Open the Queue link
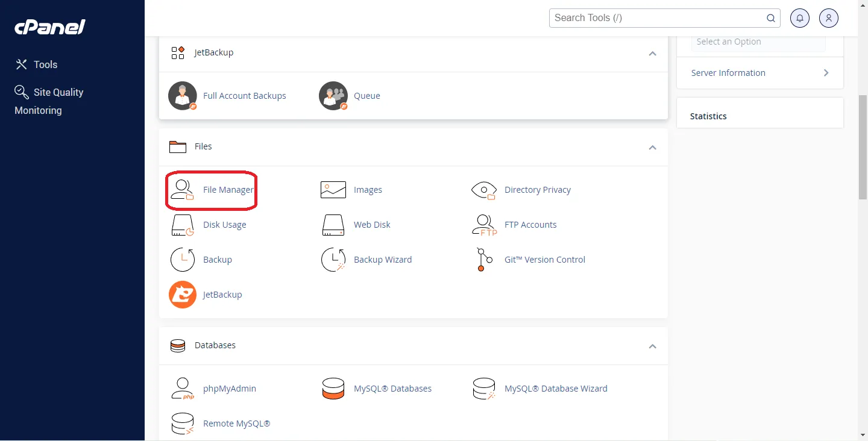Image resolution: width=868 pixels, height=441 pixels. coord(367,96)
